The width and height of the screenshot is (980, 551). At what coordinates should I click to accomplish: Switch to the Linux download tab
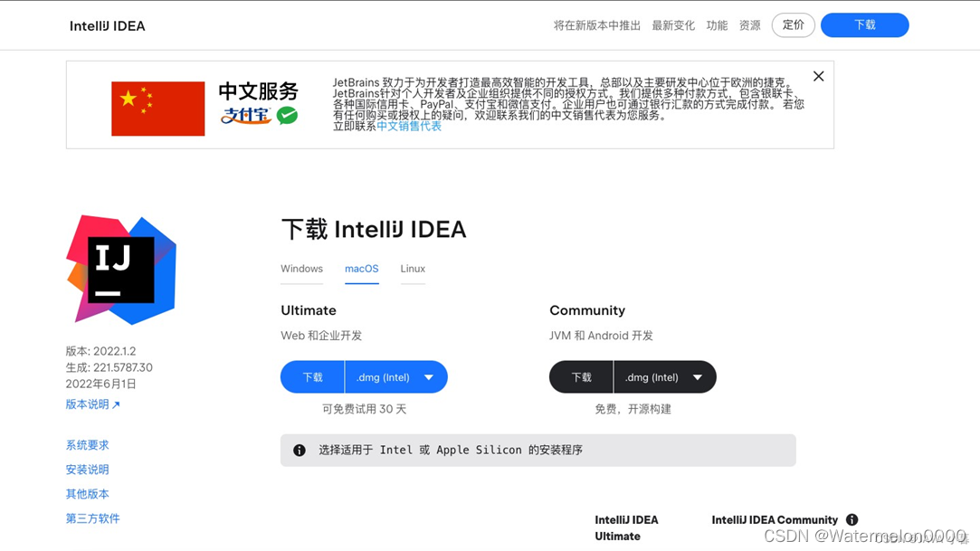(x=413, y=269)
